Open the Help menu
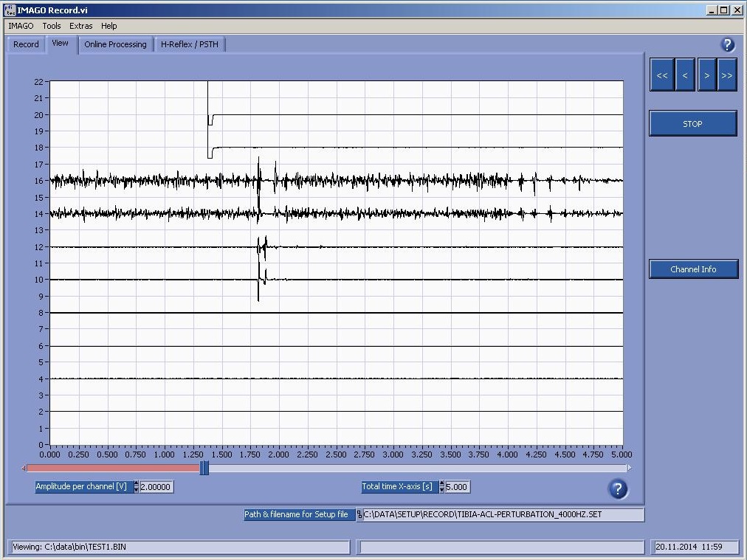This screenshot has width=747, height=560. (109, 26)
